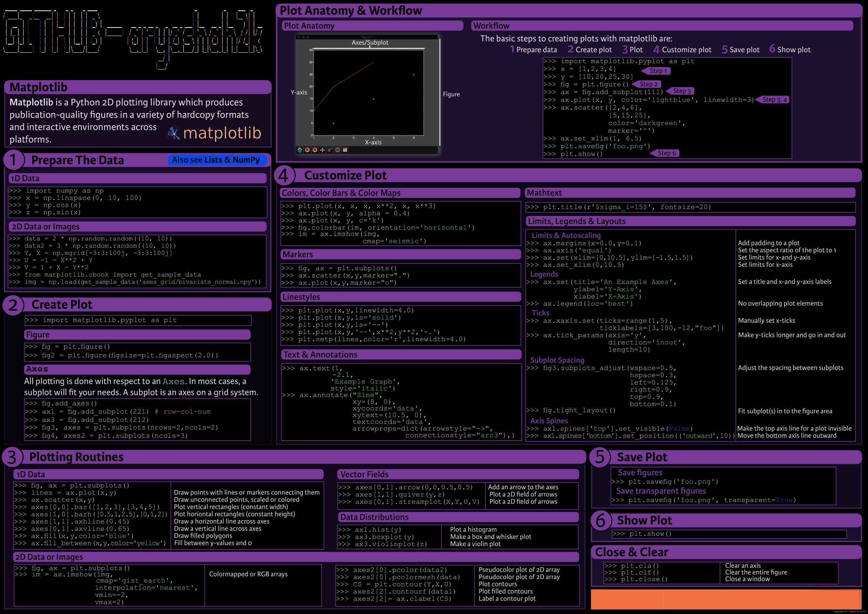Viewport: 868px width, 614px height.
Task: Click the 'Workflow' subsection header
Action: pyautogui.click(x=662, y=26)
